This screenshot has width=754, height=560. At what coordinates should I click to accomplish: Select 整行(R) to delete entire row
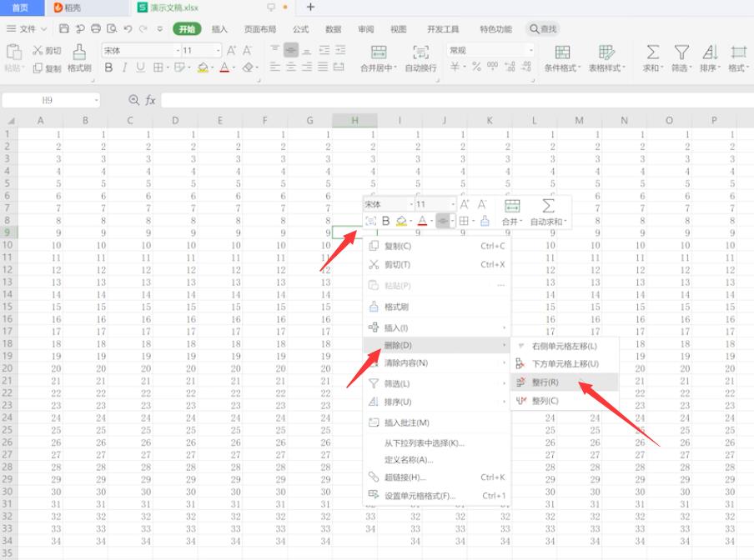point(565,382)
